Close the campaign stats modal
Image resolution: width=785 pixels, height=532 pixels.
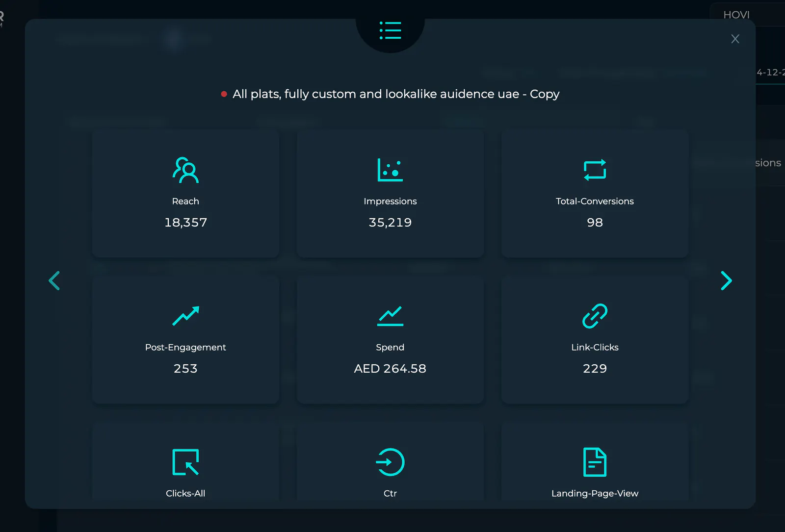[735, 39]
